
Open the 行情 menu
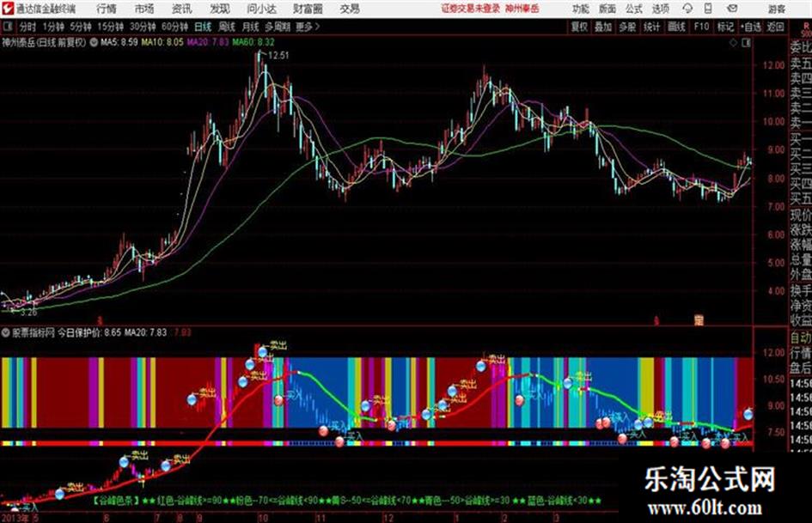pyautogui.click(x=107, y=9)
